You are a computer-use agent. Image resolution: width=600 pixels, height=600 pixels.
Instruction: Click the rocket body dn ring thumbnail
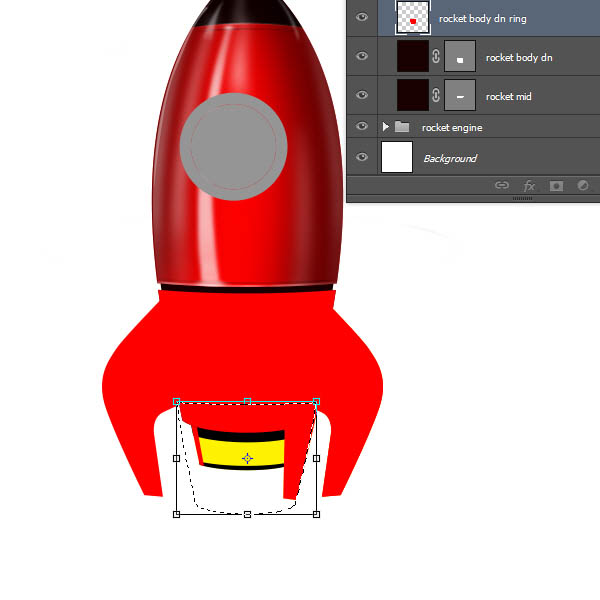[x=413, y=17]
